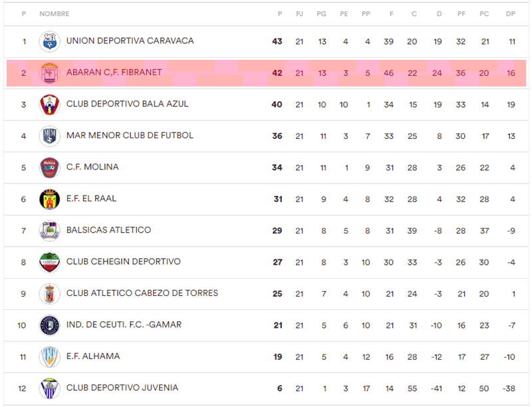Open the BALSICAS ATLETICO team link
532x407 pixels.
[x=108, y=230]
